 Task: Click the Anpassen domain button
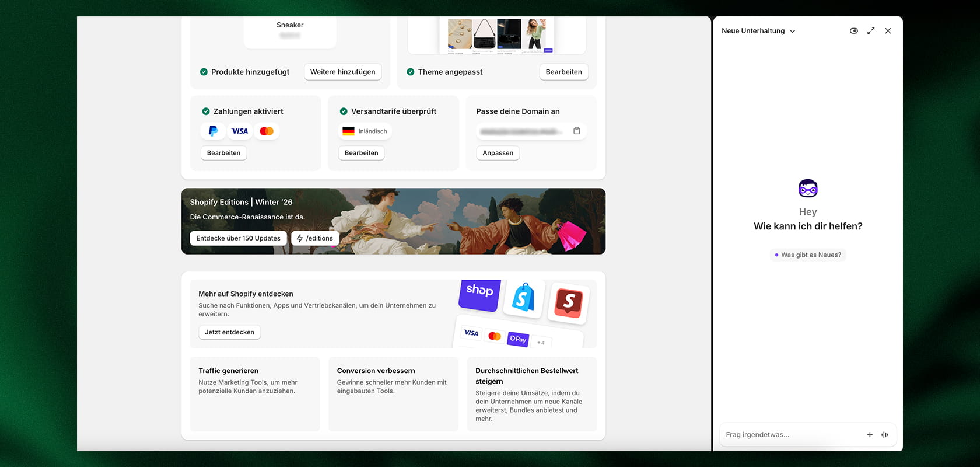[x=498, y=153]
